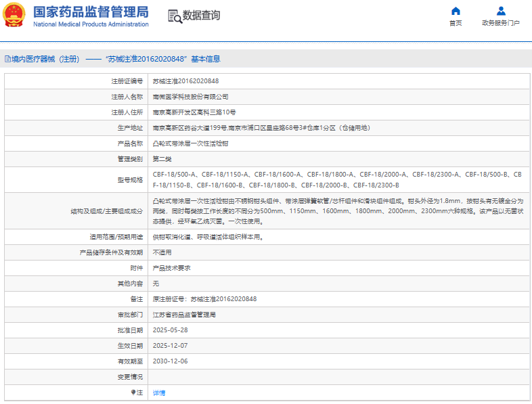Open 政务服务门户 via its text label

(501, 23)
